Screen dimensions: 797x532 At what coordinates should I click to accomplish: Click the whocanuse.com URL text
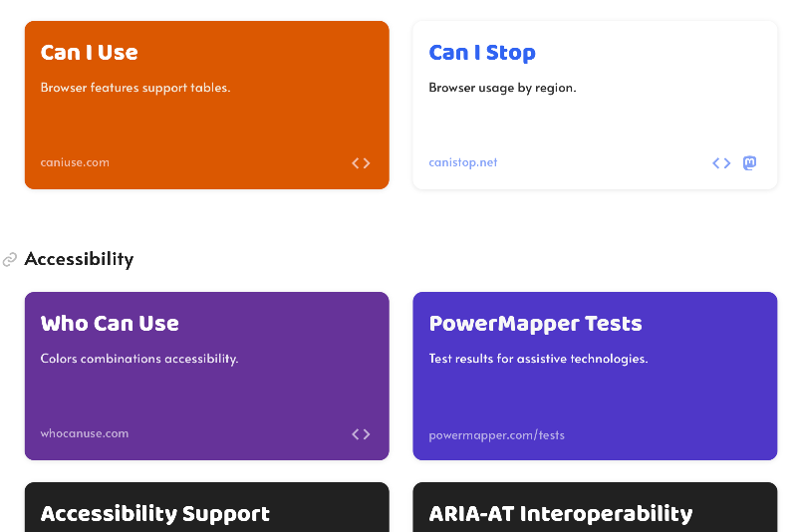(x=85, y=433)
